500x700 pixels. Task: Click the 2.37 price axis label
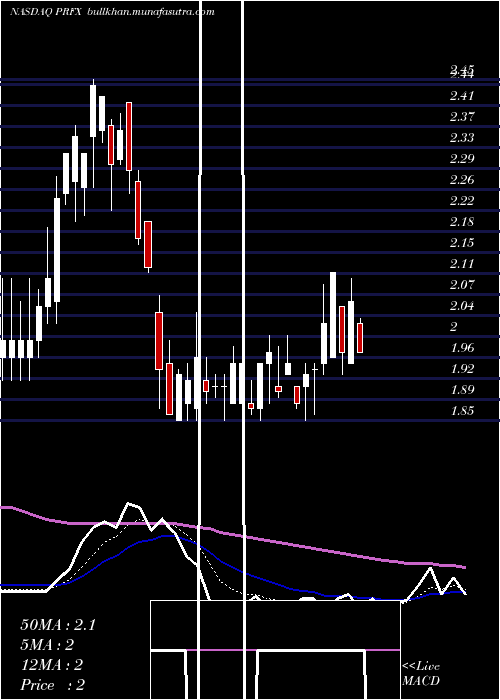(x=462, y=117)
